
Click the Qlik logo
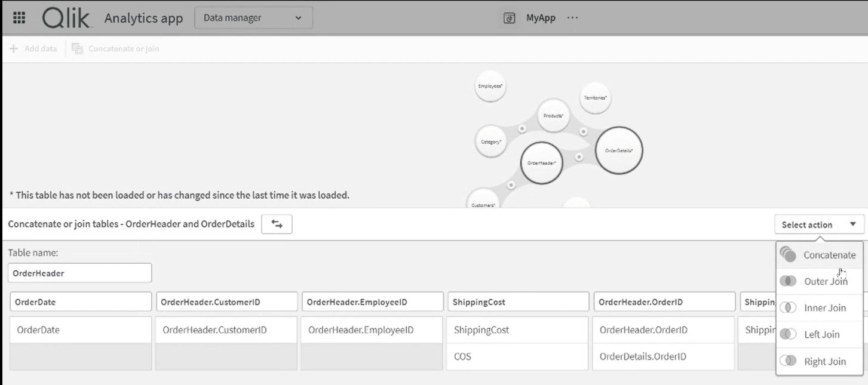(x=66, y=17)
